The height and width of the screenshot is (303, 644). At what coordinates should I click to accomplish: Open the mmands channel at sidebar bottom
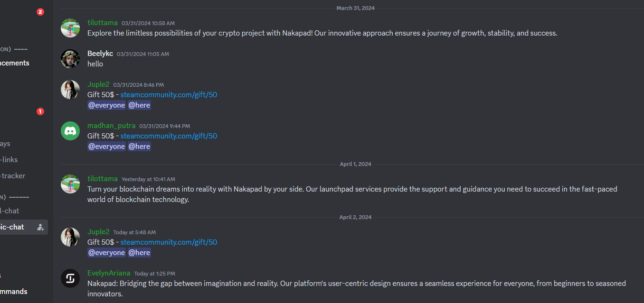pyautogui.click(x=14, y=292)
